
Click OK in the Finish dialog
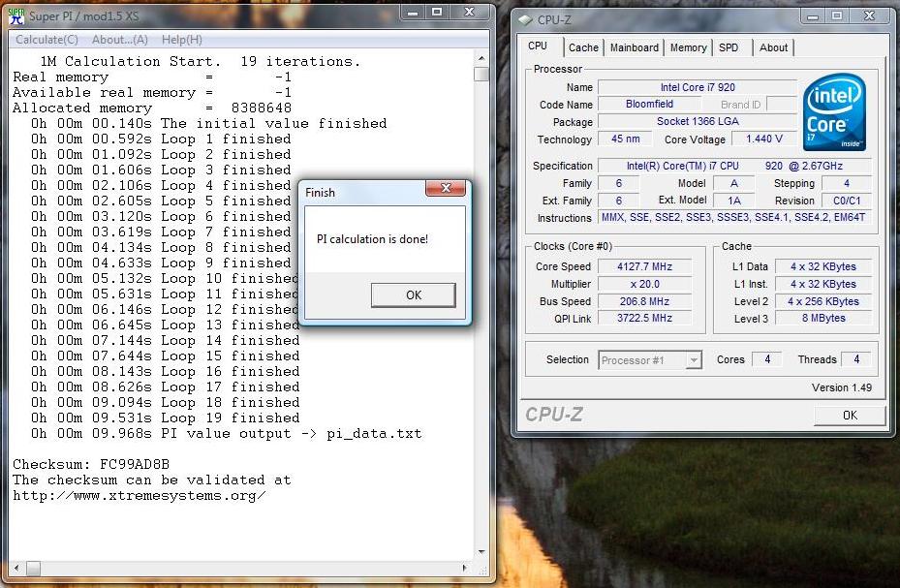(x=414, y=294)
